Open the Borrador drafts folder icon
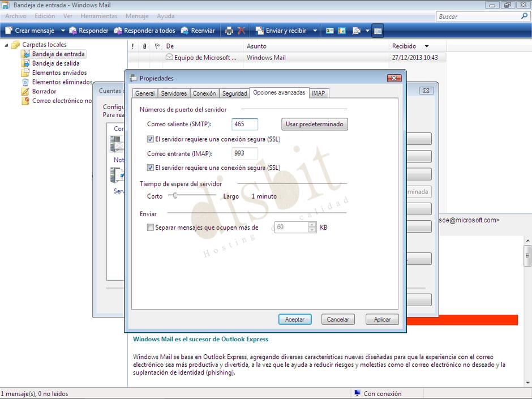Screen dimensions: 532x399 coord(25,91)
